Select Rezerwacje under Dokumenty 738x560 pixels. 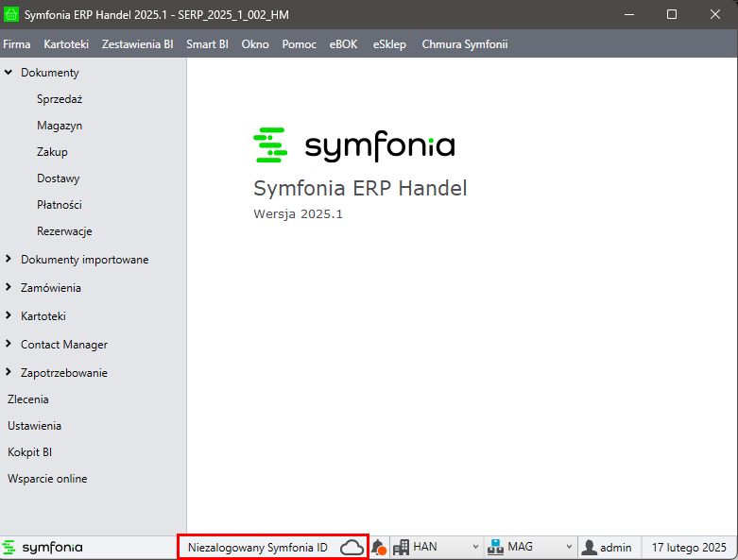click(x=64, y=230)
